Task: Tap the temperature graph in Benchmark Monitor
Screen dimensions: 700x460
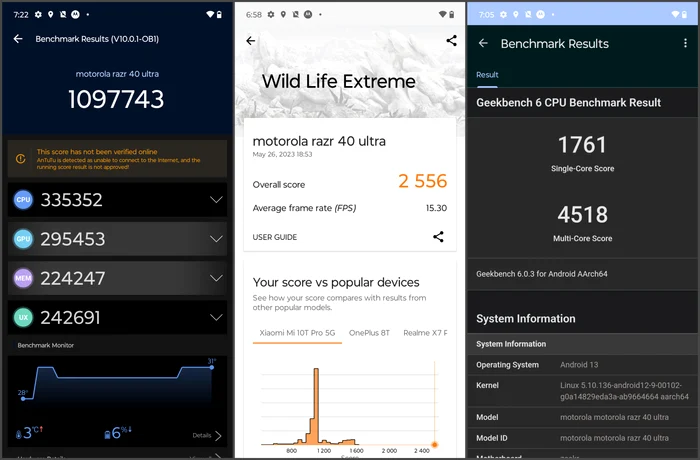Action: tap(117, 383)
